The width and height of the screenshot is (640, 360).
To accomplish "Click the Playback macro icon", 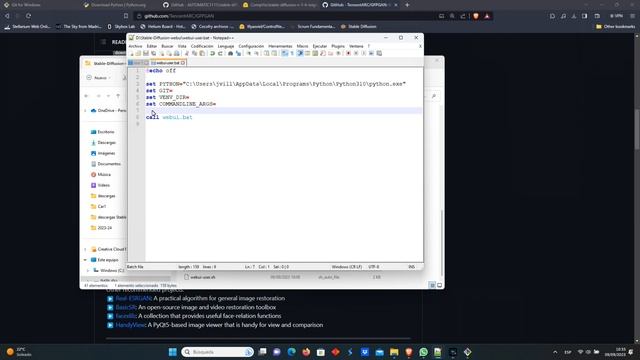I will 364,53.
